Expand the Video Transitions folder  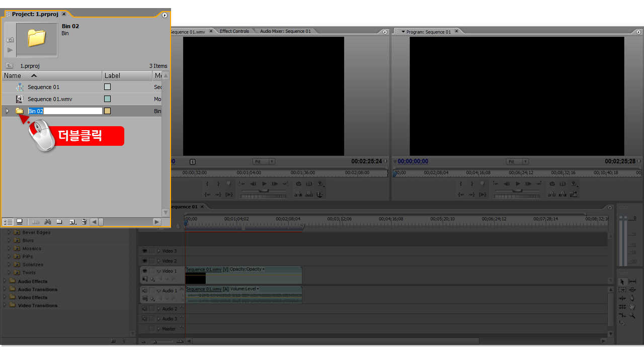[5, 305]
